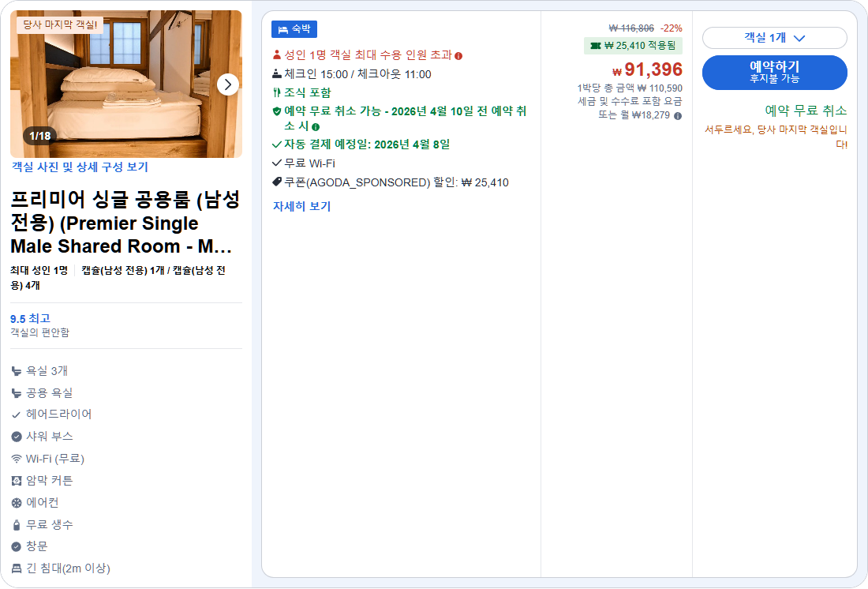Open the 객실 1개 room count dropdown

[776, 37]
